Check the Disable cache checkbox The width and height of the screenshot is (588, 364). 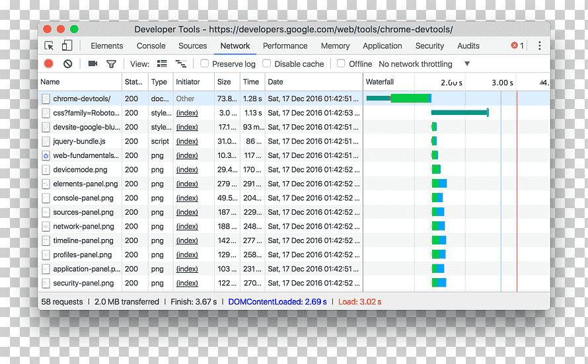pos(267,63)
